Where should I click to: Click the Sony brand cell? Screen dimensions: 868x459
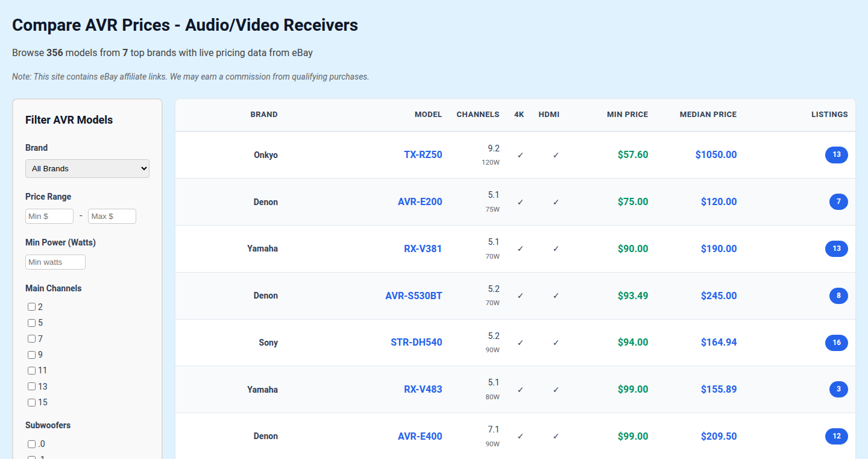268,343
